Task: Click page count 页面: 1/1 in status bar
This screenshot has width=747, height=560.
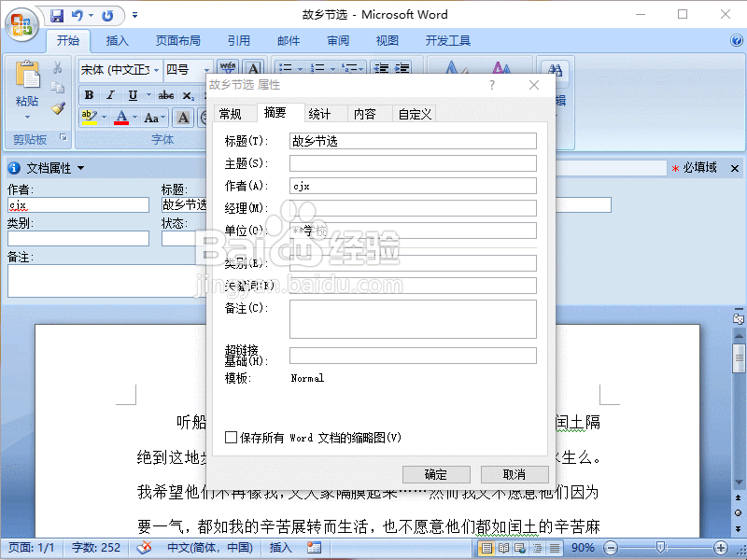Action: [32, 548]
